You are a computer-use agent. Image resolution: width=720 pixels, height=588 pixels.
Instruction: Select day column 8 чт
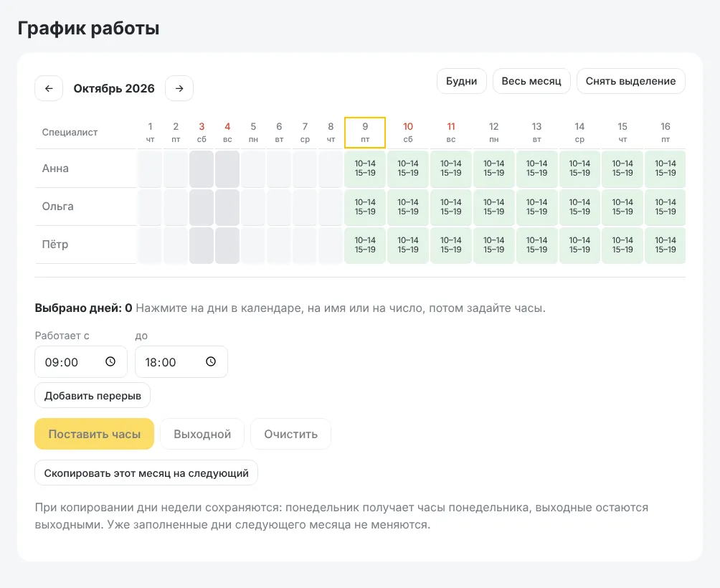click(x=331, y=132)
